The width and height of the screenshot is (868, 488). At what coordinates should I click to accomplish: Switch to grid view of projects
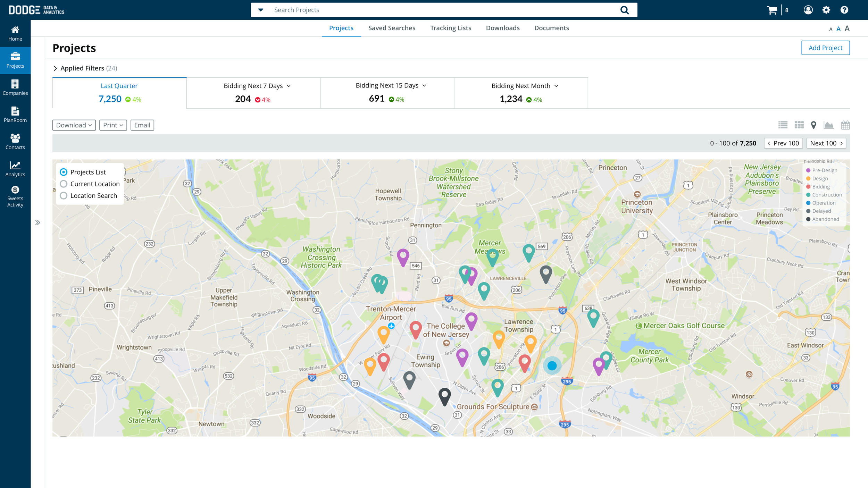[799, 125]
